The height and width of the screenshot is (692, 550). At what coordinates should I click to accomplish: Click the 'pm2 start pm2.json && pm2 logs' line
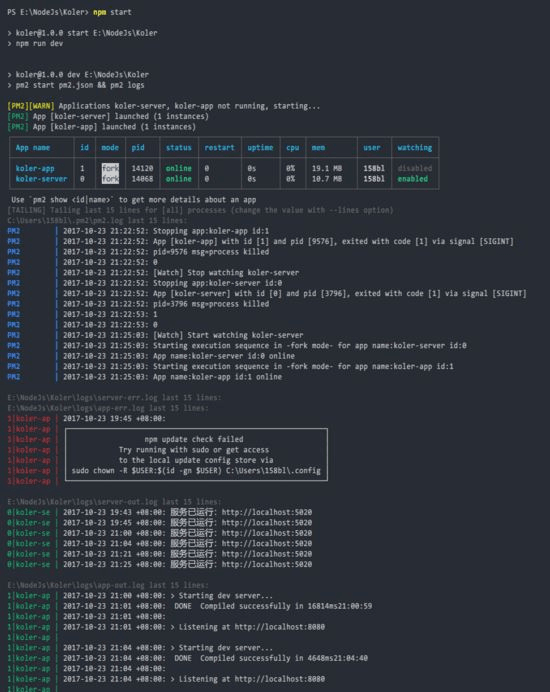pos(80,85)
